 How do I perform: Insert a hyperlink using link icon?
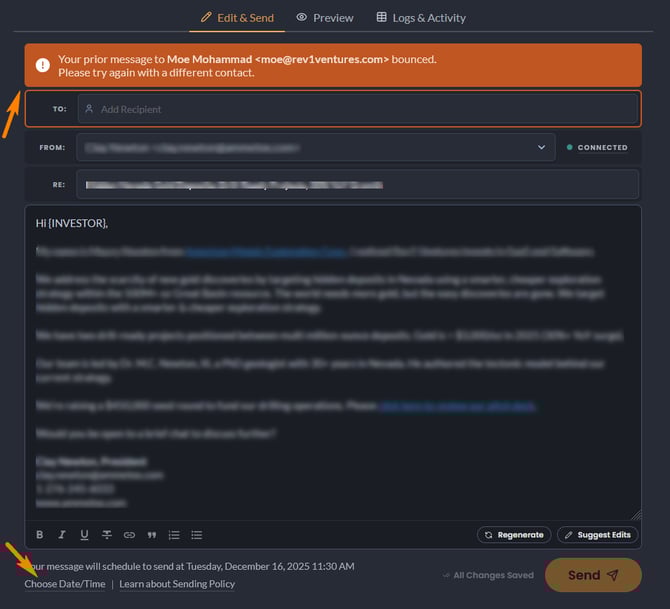129,535
